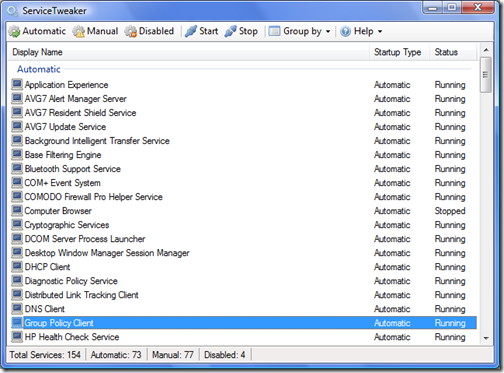Click the Stop plug icon
Viewport: 504px width, 373px height.
pos(230,31)
